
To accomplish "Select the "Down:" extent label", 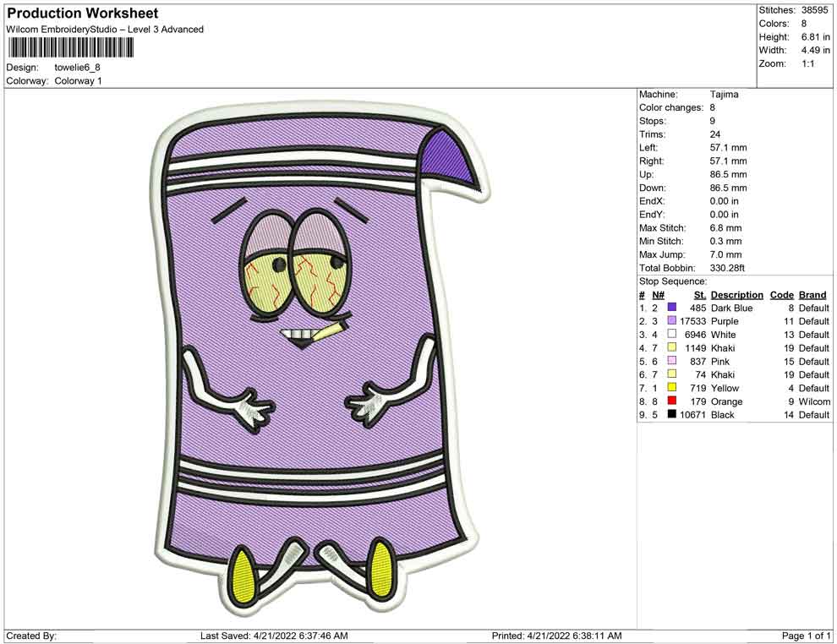I will click(x=652, y=188).
